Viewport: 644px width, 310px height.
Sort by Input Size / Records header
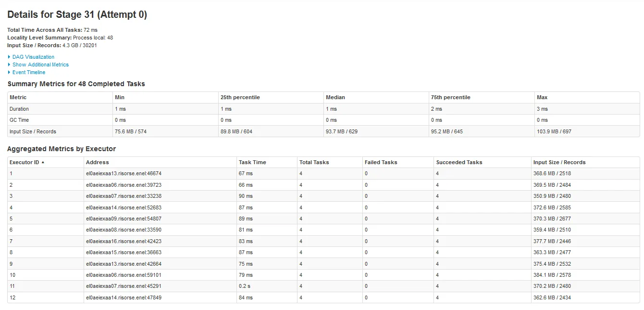(x=559, y=162)
